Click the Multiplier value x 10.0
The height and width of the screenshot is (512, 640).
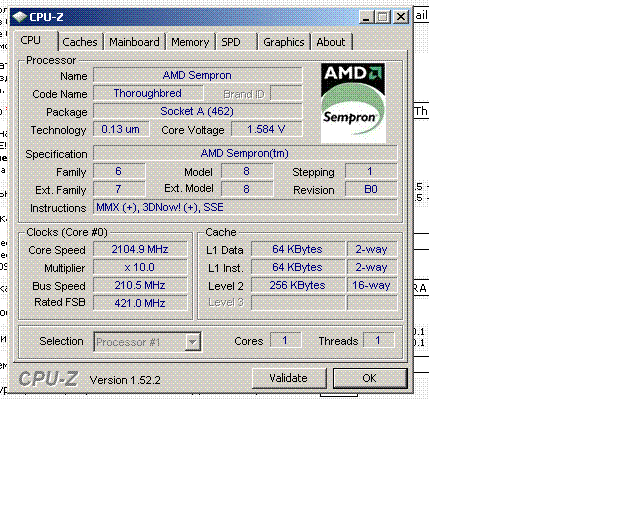pos(140,267)
